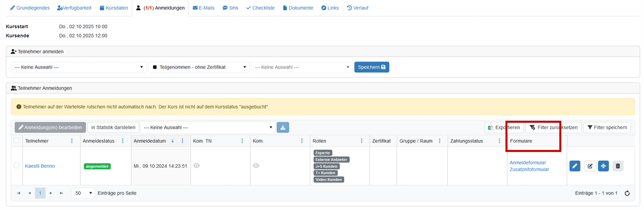Open the Anmeldeformular link
The height and width of the screenshot is (210, 644).
[x=527, y=163]
